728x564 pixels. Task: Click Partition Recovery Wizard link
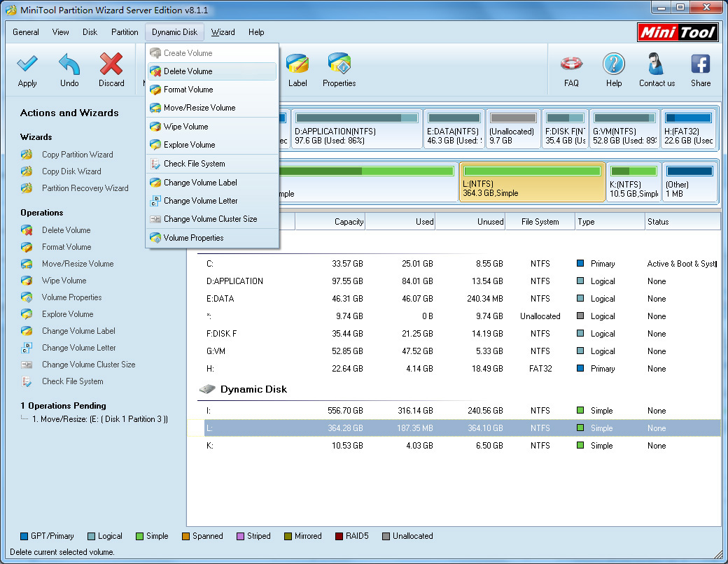click(85, 188)
